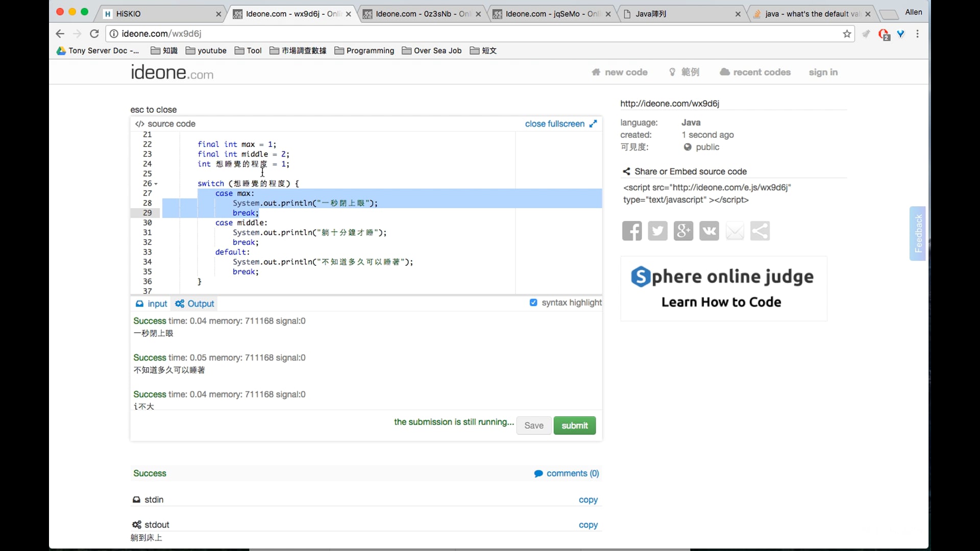Click close fullscreen arrows icon
This screenshot has width=980, height=551.
(x=593, y=124)
